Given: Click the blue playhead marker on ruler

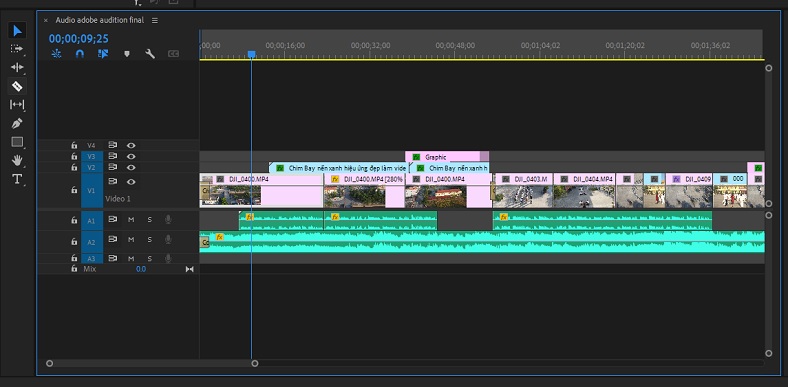Looking at the screenshot, I should 251,54.
